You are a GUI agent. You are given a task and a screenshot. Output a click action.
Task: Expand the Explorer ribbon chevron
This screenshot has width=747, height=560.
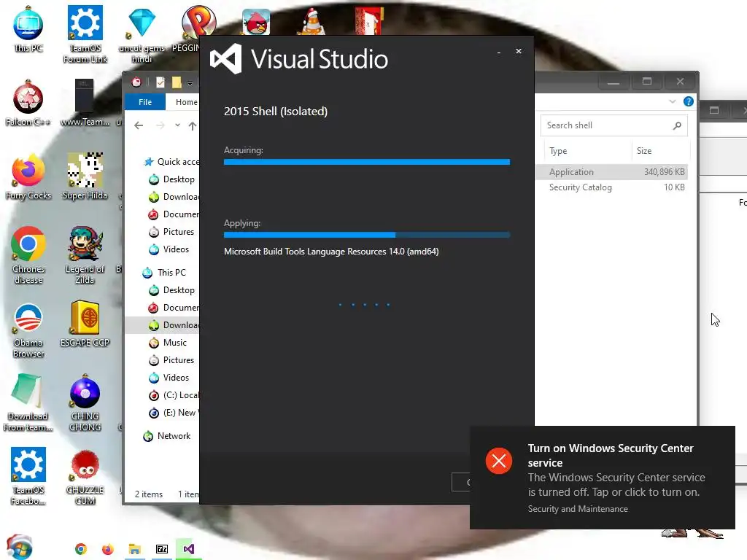pyautogui.click(x=672, y=101)
